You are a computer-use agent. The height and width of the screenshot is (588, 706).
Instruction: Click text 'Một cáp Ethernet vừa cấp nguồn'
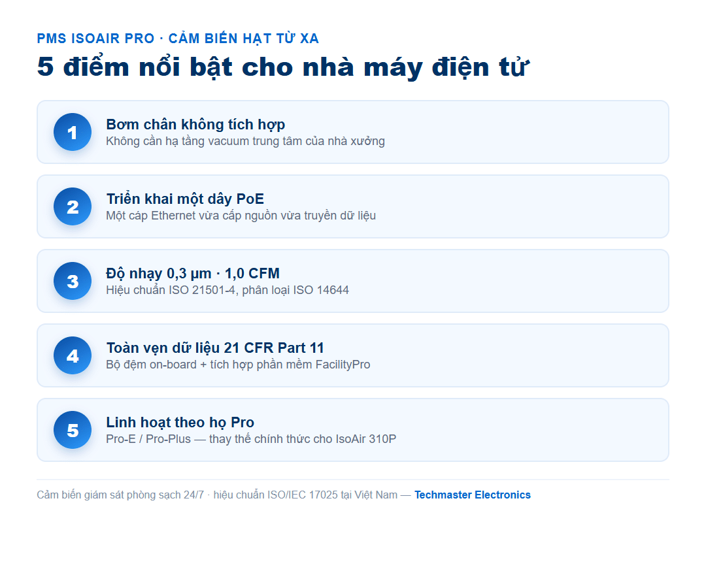[192, 216]
